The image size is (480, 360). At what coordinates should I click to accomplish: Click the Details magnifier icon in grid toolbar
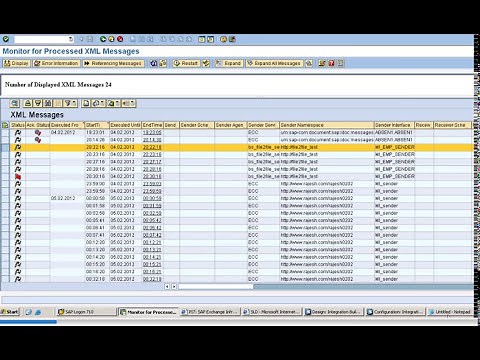[x=15, y=103]
